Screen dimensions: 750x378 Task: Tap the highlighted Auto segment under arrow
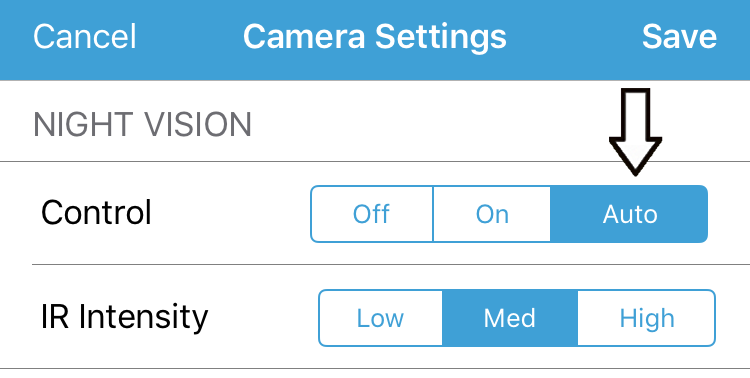click(629, 214)
